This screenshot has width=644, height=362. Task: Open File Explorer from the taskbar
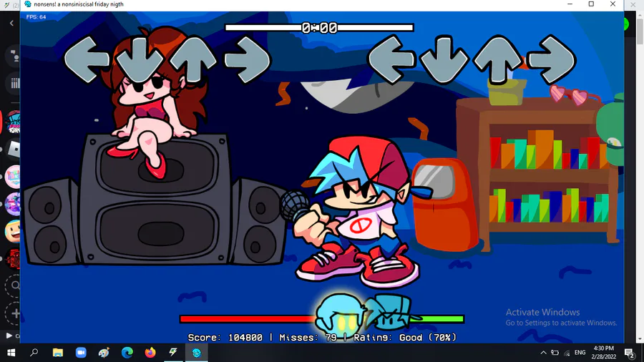(57, 353)
